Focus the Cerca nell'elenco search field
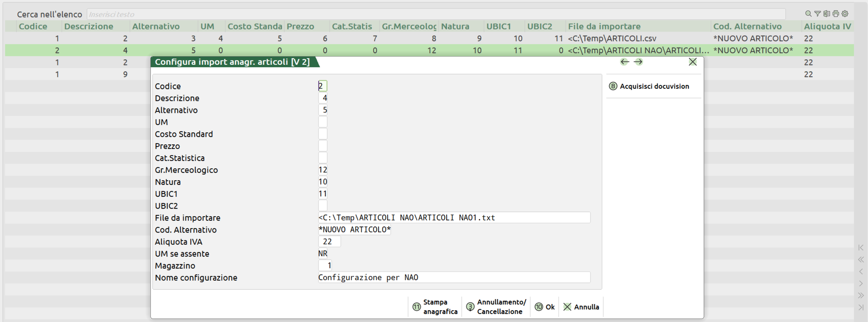 click(x=435, y=14)
